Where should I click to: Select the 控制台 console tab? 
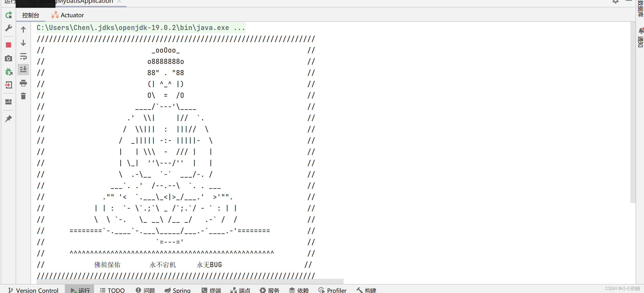[x=30, y=15]
